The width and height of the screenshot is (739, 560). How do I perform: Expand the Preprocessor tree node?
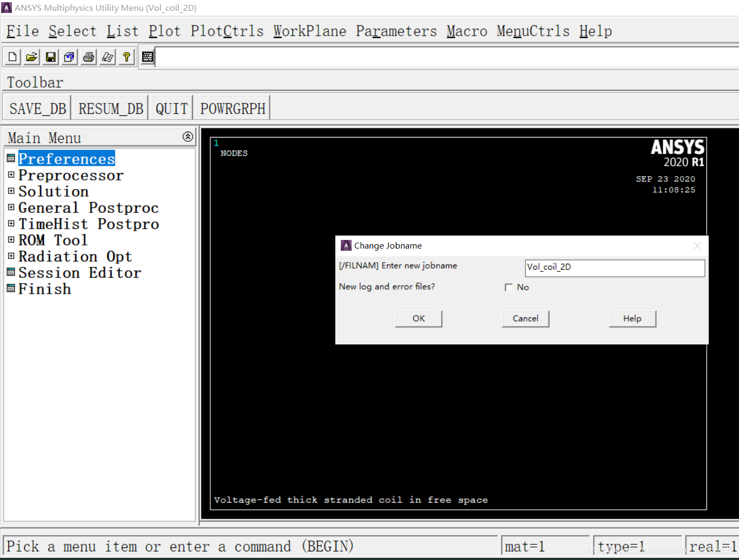click(11, 175)
